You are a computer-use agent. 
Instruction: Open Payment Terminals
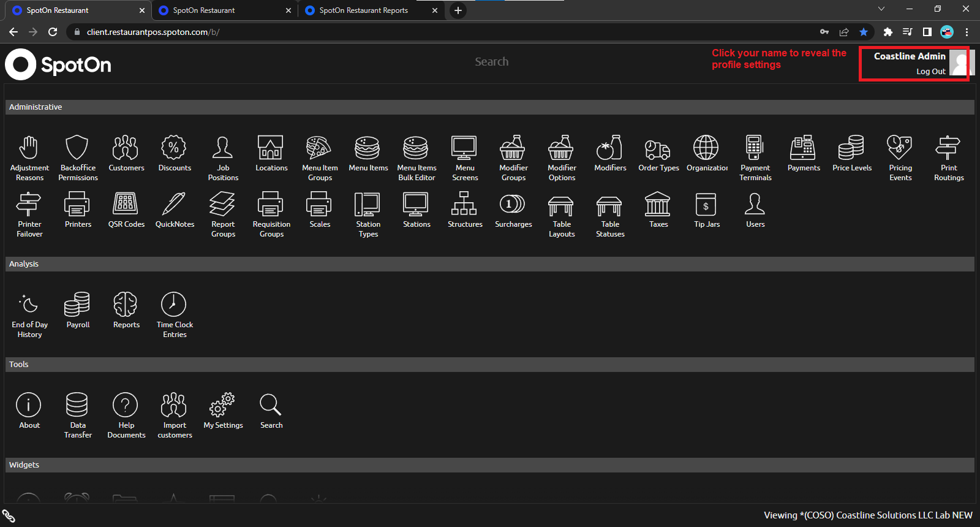[755, 158]
